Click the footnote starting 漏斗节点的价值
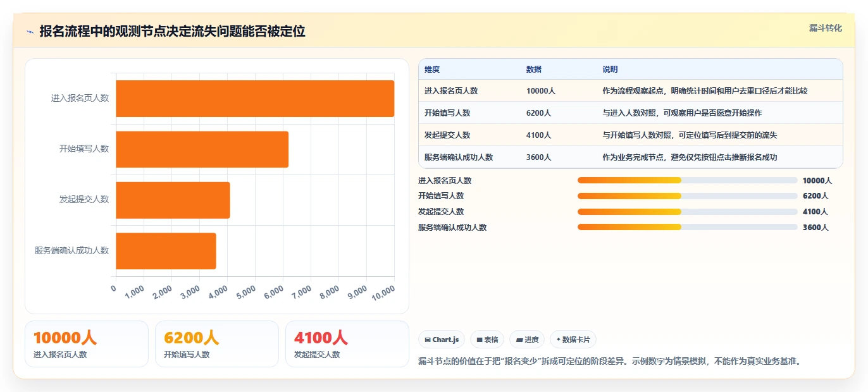 pyautogui.click(x=609, y=362)
